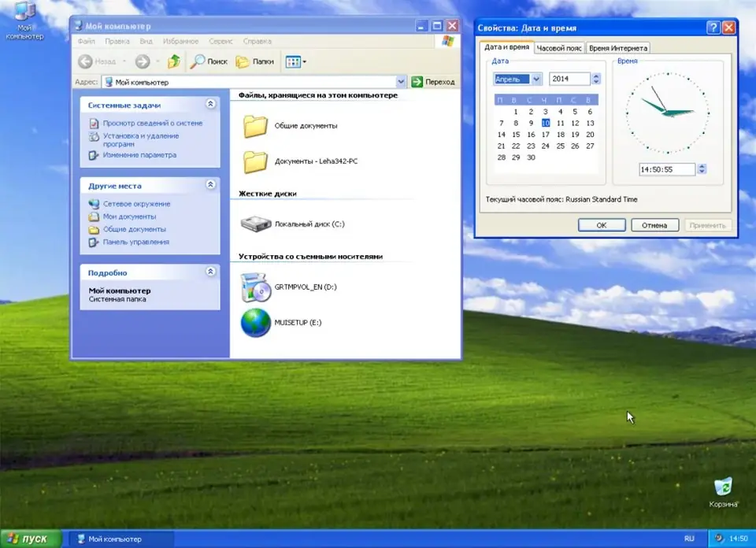Select the Дата и время tab
This screenshot has width=756, height=548.
point(506,47)
